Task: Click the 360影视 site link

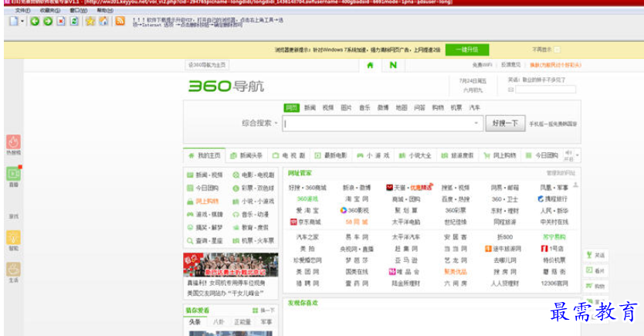Action: pos(354,211)
